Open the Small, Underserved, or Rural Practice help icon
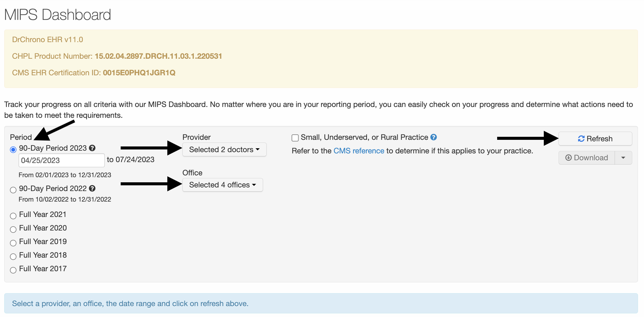Viewport: 644px width, 317px height. pos(434,137)
